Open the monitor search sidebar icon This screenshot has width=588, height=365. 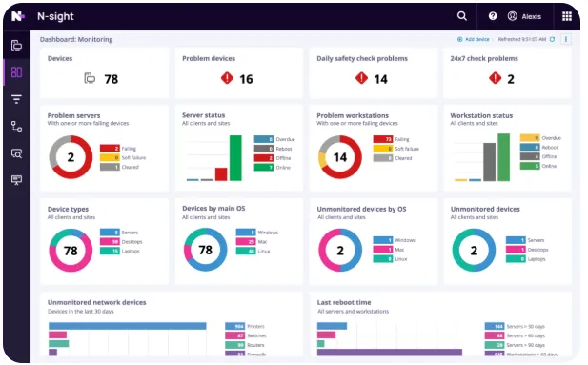click(16, 153)
